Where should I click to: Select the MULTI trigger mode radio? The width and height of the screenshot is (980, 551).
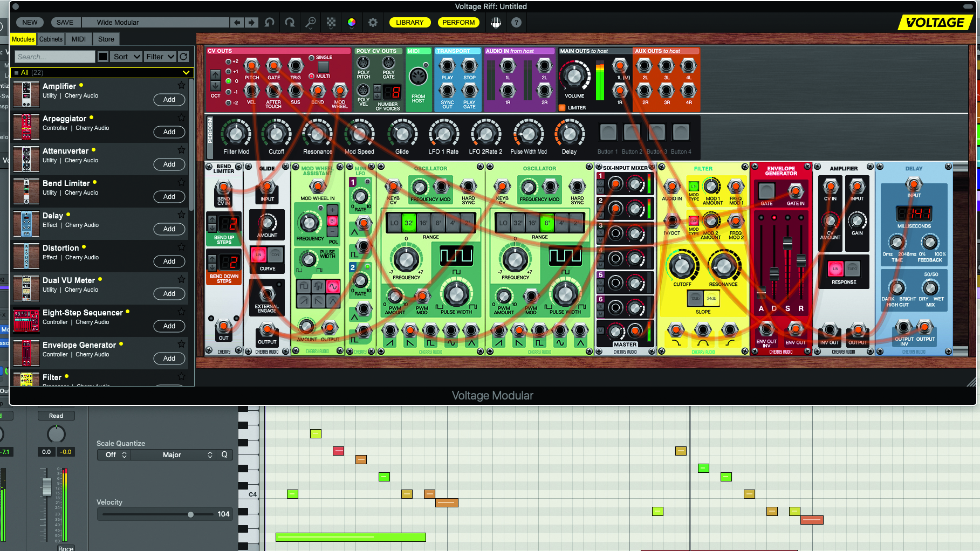311,76
